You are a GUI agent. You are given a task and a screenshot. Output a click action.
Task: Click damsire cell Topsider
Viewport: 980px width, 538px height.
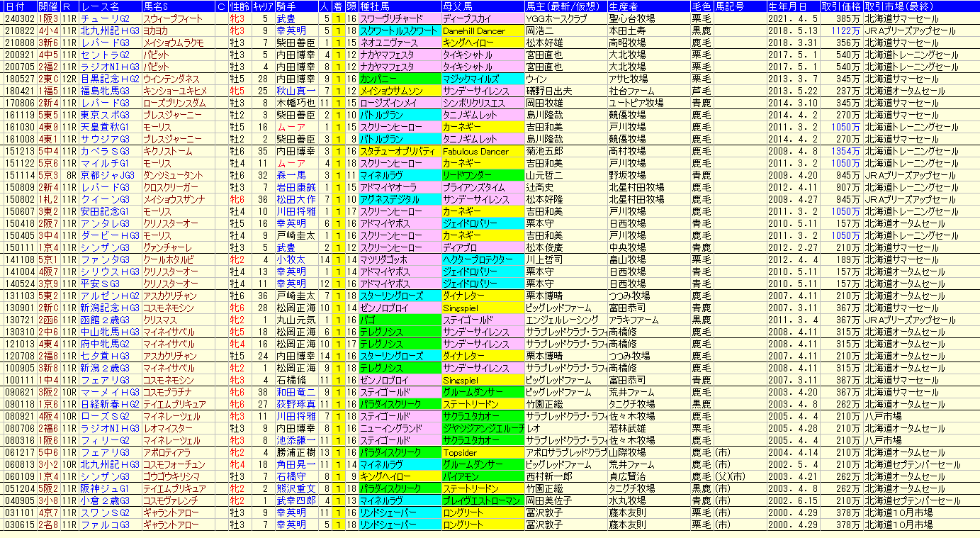pos(482,452)
